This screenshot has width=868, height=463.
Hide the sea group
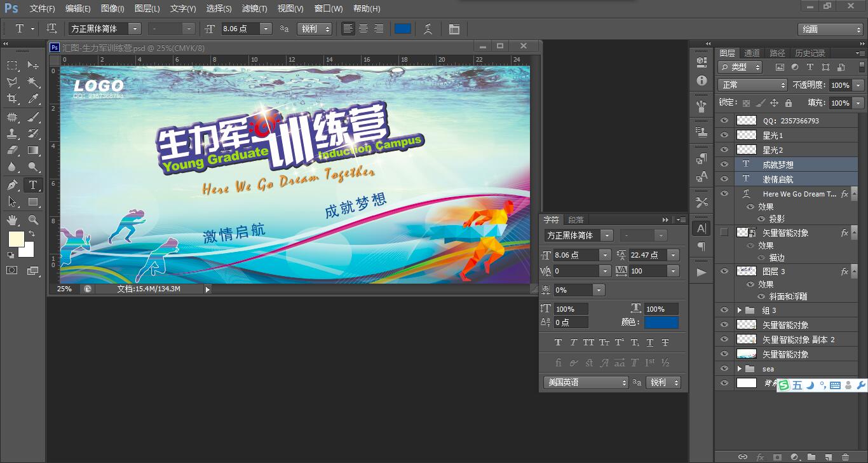[724, 368]
